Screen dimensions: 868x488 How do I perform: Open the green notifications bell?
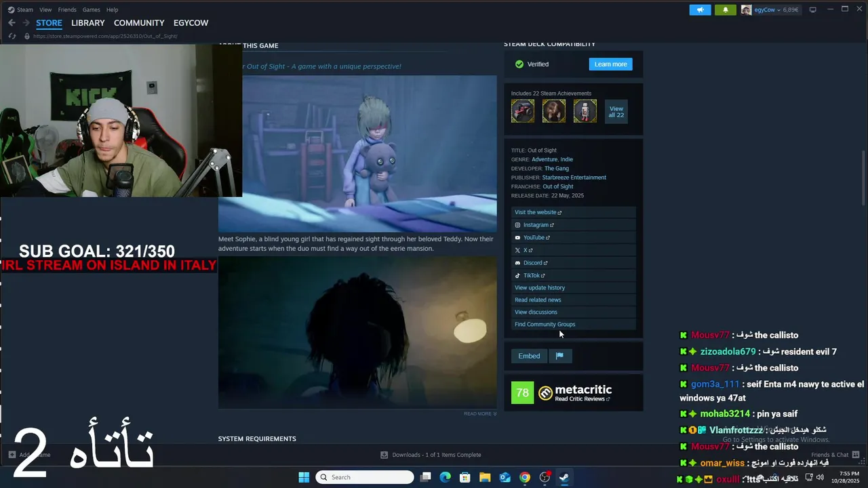pos(725,9)
